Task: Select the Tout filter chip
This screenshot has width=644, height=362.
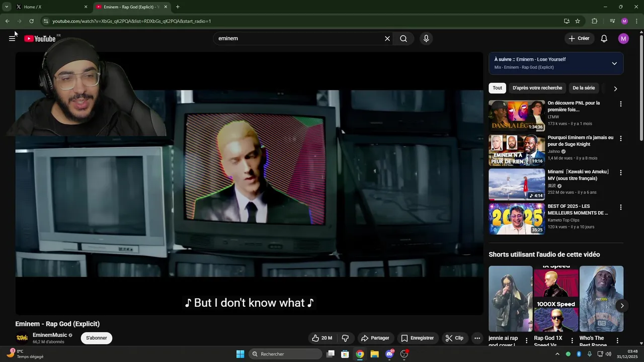Action: tap(497, 88)
